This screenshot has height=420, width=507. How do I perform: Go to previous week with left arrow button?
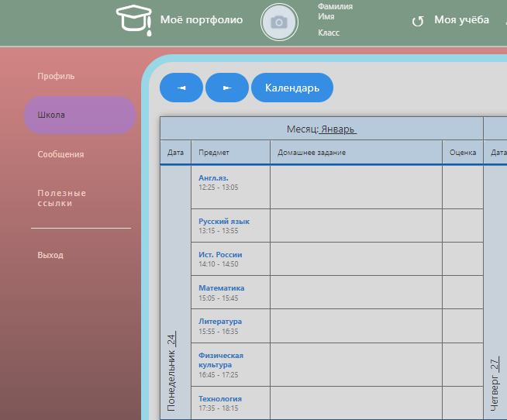181,88
